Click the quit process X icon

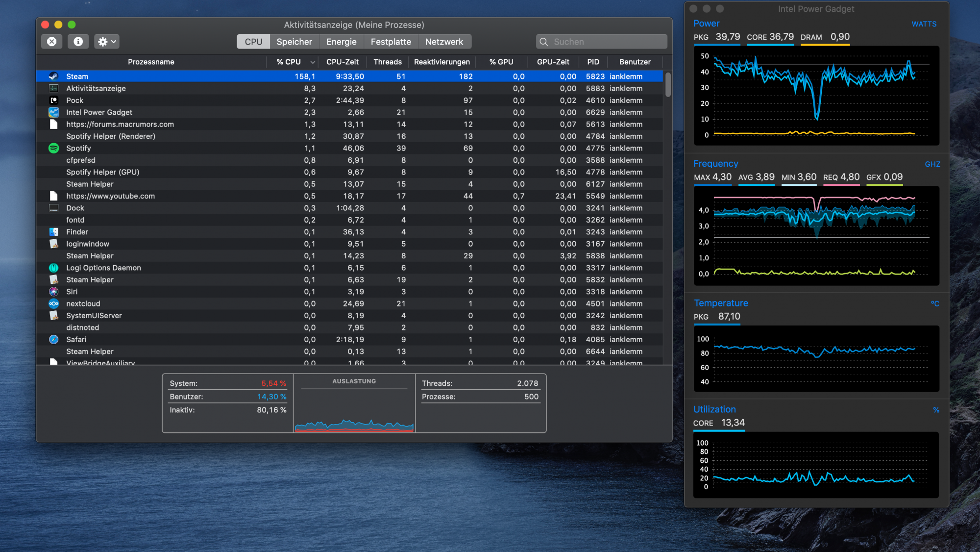tap(51, 42)
